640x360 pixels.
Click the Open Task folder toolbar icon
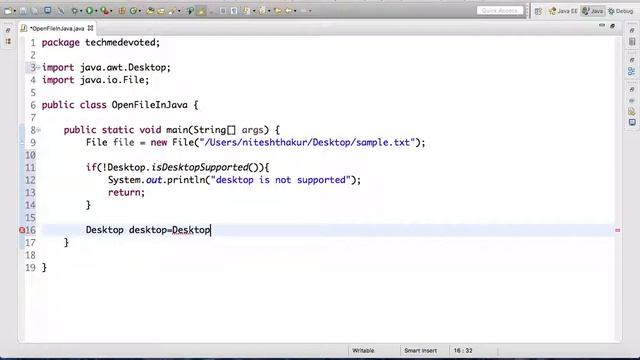tap(161, 11)
